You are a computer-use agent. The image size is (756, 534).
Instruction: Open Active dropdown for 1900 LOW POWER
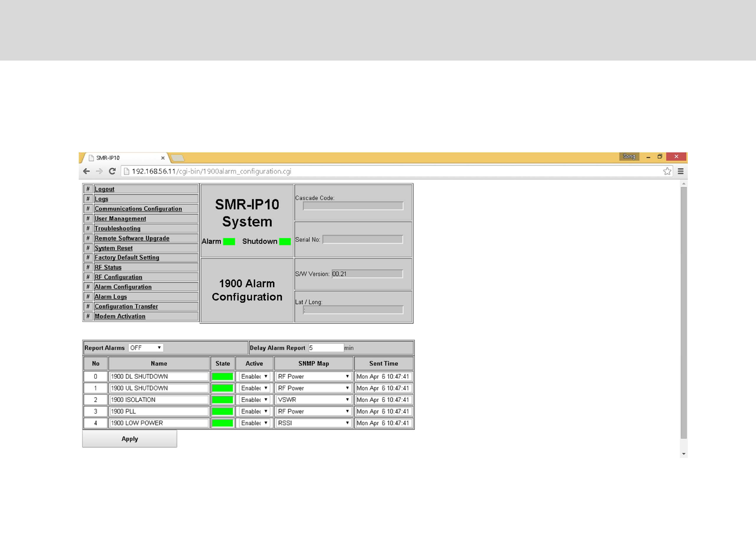(x=254, y=423)
